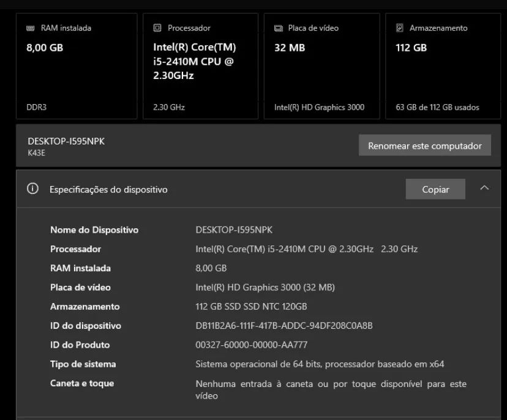
Task: Copy device specifications with Copiar button
Action: tap(435, 189)
